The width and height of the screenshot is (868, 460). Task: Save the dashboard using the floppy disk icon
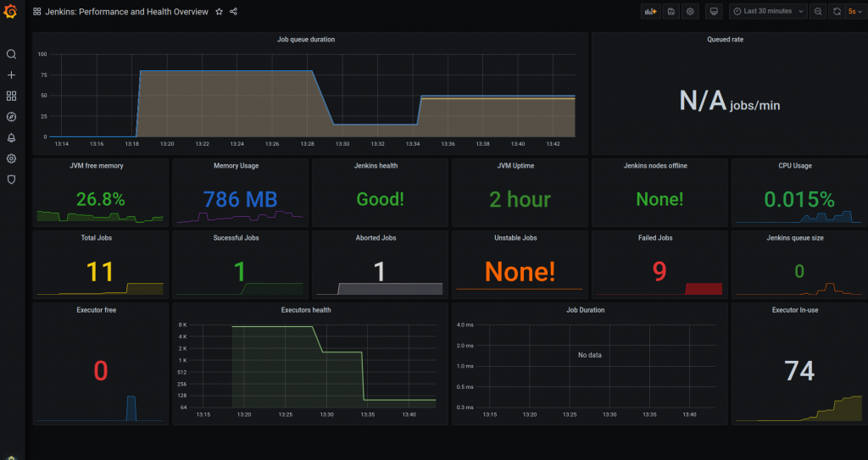pos(670,12)
